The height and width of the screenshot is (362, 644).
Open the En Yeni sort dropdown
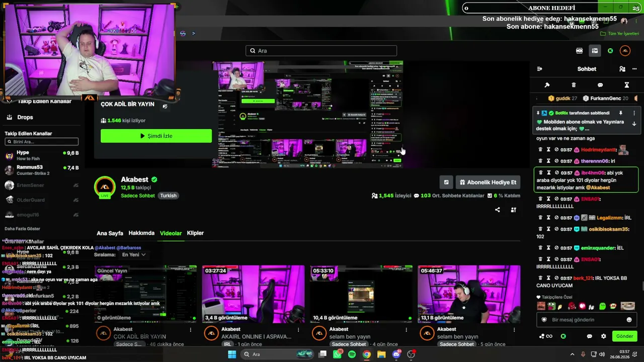[x=134, y=255]
